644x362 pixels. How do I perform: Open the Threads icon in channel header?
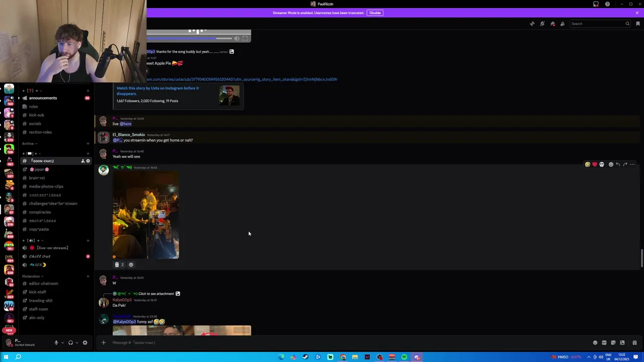[x=532, y=24]
